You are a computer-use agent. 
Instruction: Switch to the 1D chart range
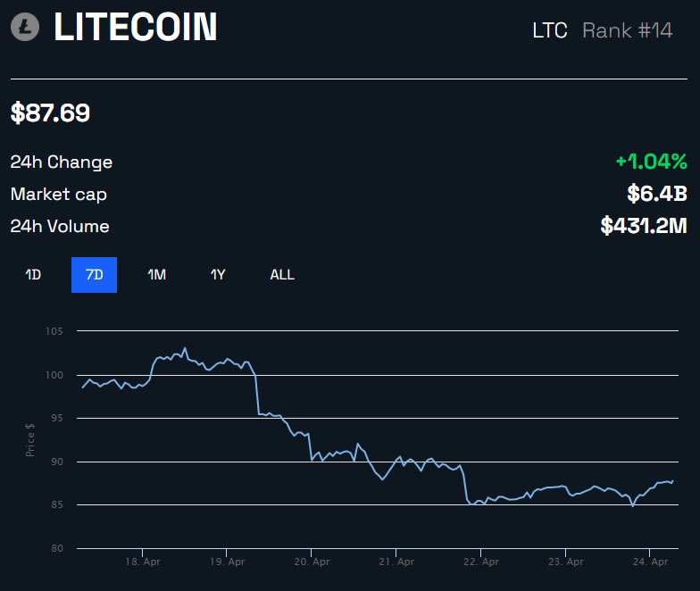pyautogui.click(x=33, y=275)
